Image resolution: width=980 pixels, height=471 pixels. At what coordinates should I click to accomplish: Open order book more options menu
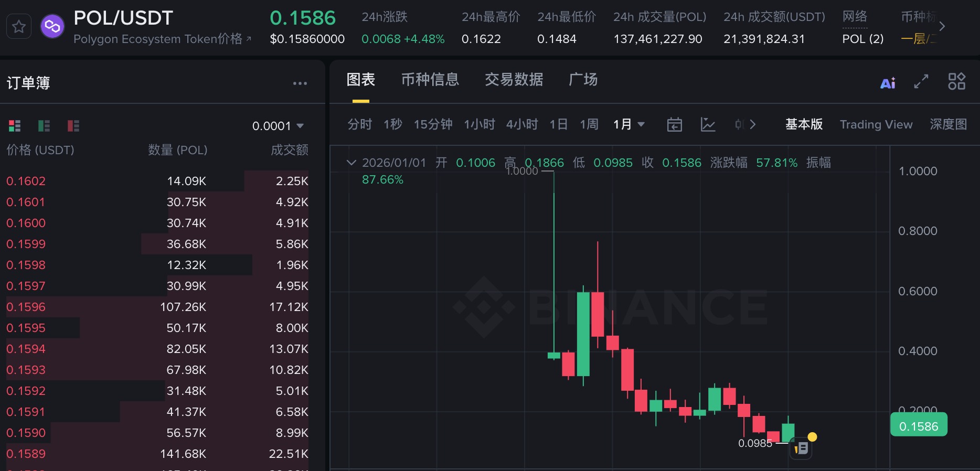(300, 83)
